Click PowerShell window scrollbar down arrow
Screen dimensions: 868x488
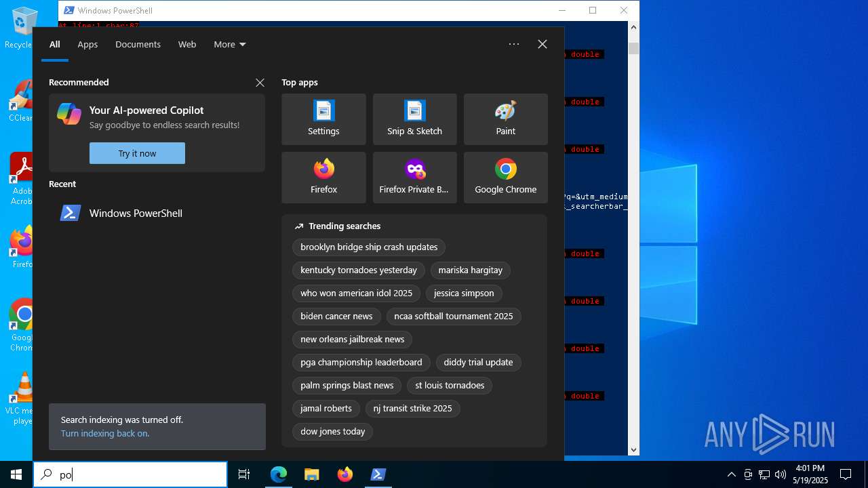coord(634,449)
